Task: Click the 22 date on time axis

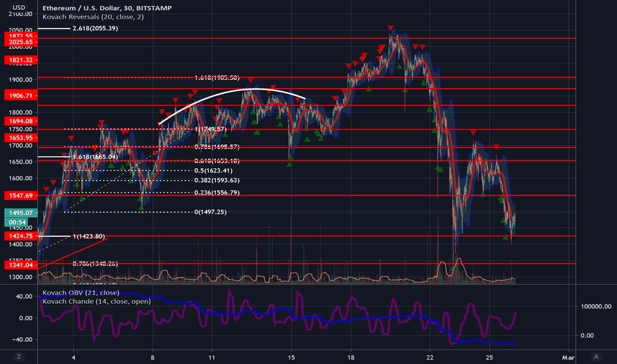Action: click(430, 357)
